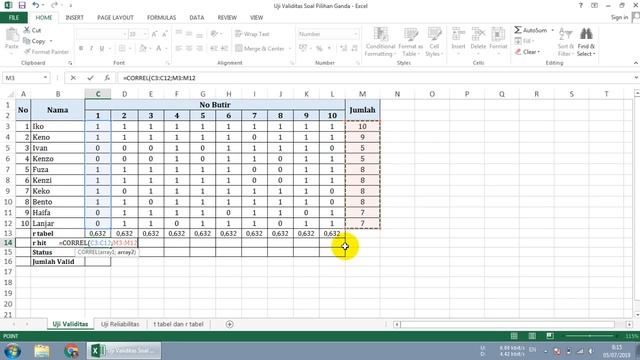Open the font size dropdown

tap(146, 34)
